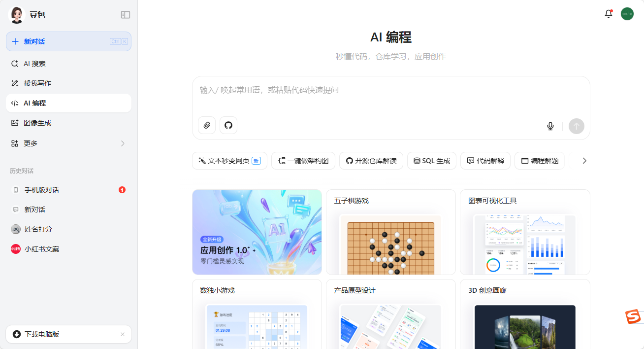Open AI 搜索 in sidebar
Image resolution: width=644 pixels, height=349 pixels.
click(68, 64)
